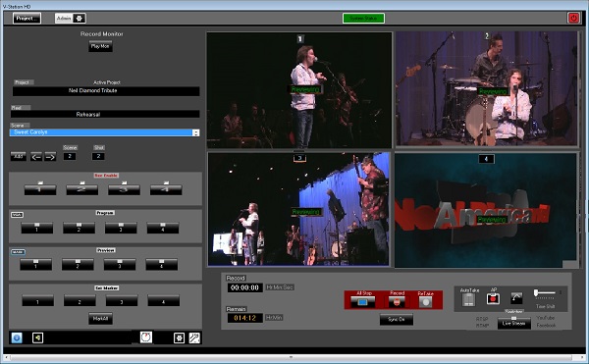Click the transition curve icon
This screenshot has height=364, width=589.
click(516, 298)
